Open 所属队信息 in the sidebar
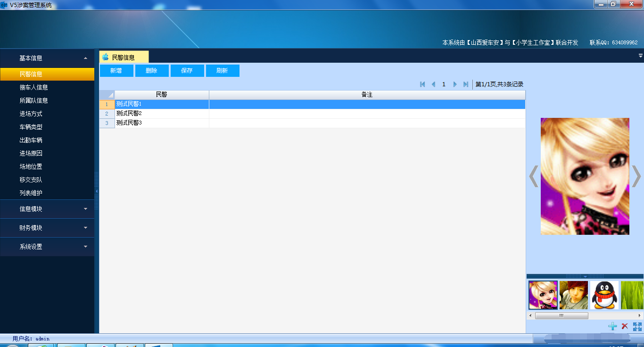 click(47, 100)
